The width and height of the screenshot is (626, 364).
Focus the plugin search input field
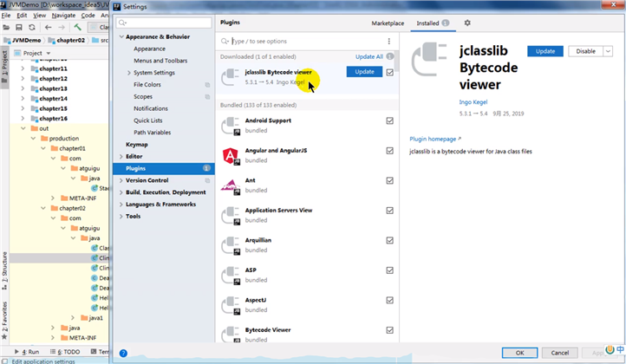coord(308,41)
